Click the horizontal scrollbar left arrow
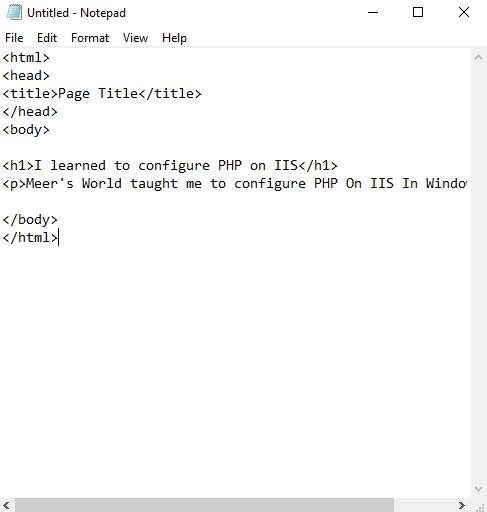Image resolution: width=487 pixels, height=512 pixels. tap(7, 505)
